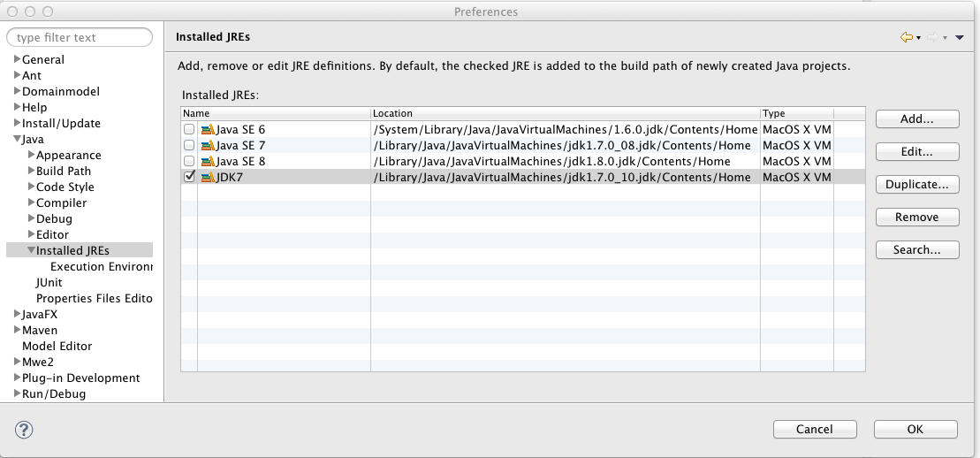The width and height of the screenshot is (980, 458).
Task: Enable the Java SE 6 checkbox
Action: (x=189, y=130)
